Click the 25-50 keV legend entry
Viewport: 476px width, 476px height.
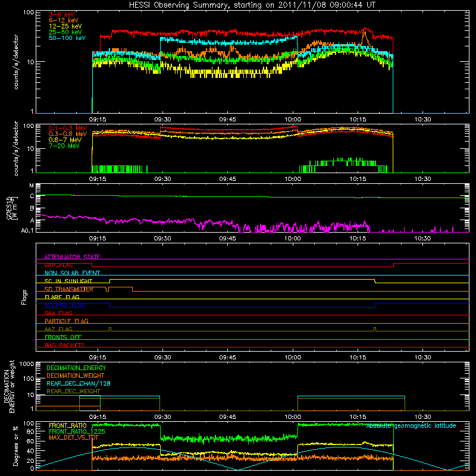click(x=65, y=32)
